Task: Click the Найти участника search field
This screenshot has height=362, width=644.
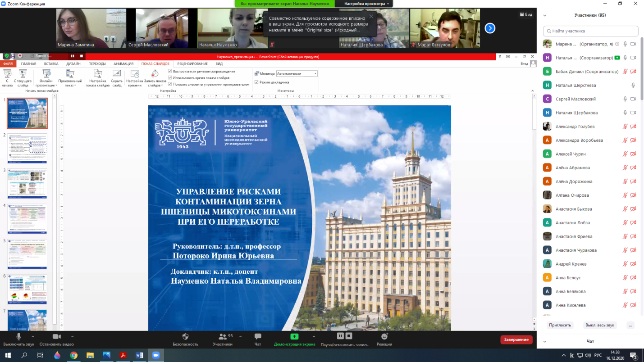Action: tap(590, 31)
